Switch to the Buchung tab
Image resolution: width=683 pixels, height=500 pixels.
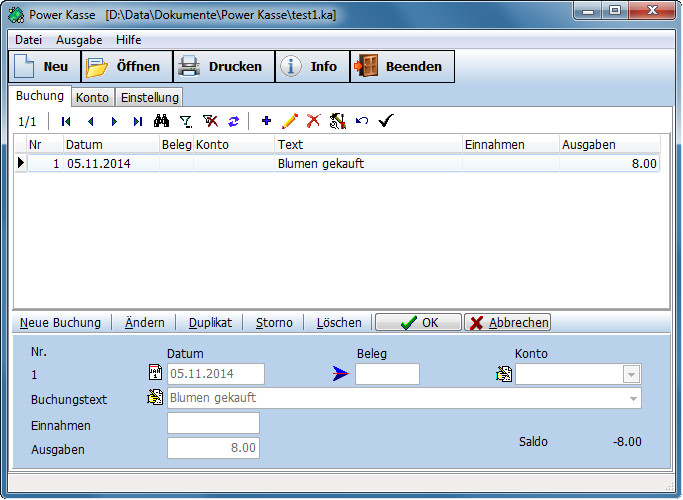click(x=40, y=96)
